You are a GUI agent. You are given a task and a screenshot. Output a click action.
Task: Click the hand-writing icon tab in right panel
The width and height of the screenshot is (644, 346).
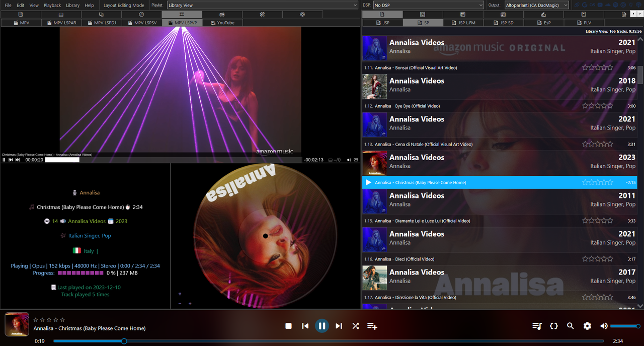coord(543,14)
